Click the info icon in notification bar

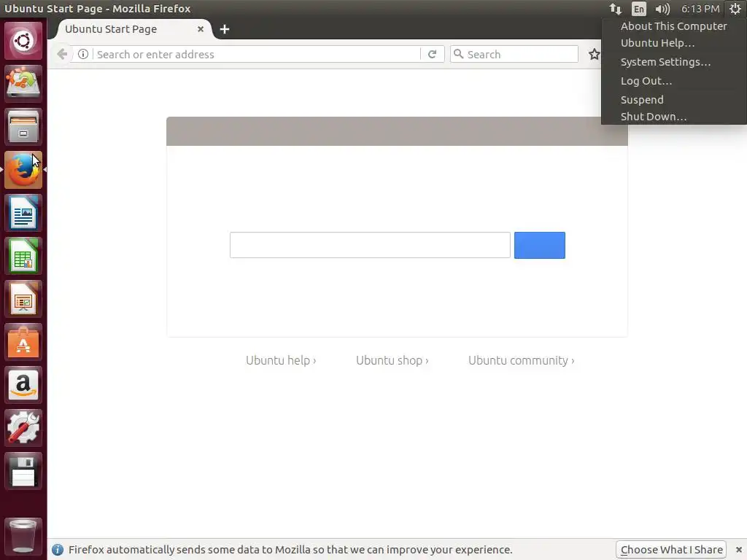tap(57, 550)
